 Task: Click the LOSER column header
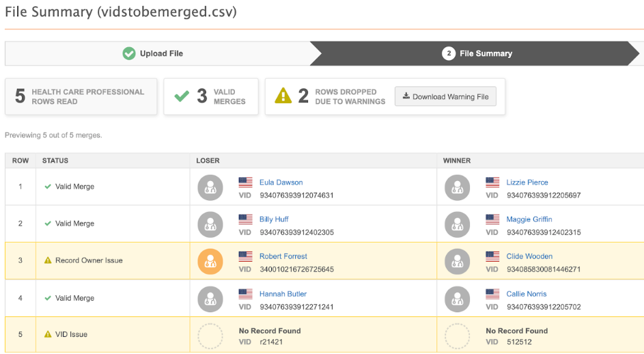pyautogui.click(x=208, y=161)
